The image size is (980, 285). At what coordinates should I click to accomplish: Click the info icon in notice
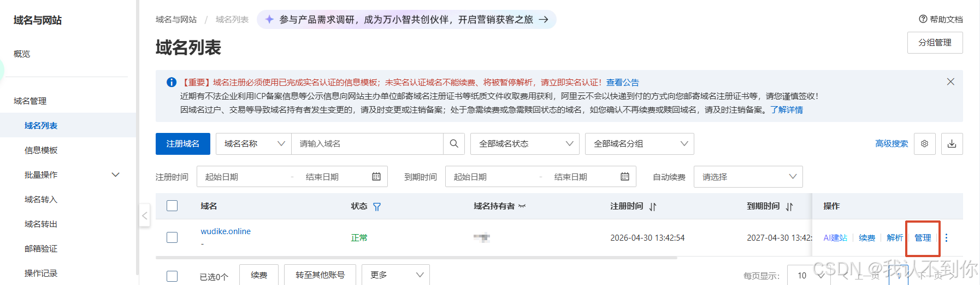pyautogui.click(x=172, y=82)
